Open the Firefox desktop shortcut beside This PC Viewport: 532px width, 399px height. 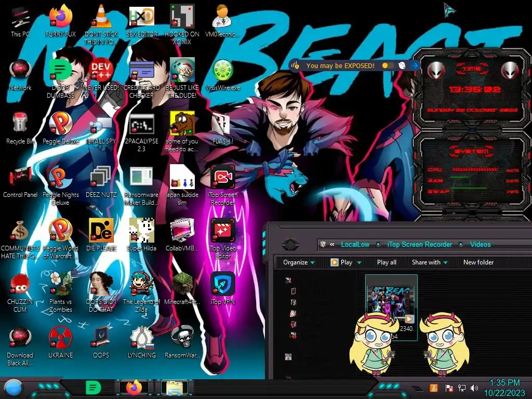coord(61,21)
